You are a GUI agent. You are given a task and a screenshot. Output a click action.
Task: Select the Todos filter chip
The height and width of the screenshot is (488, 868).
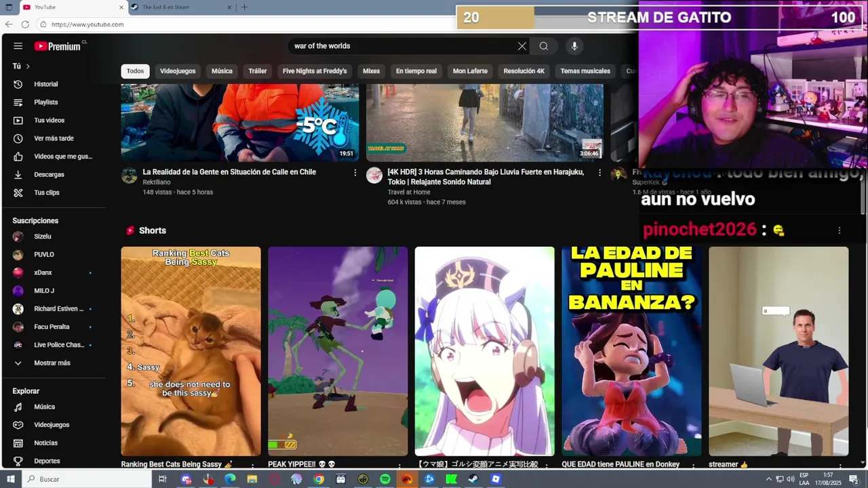[x=135, y=71]
